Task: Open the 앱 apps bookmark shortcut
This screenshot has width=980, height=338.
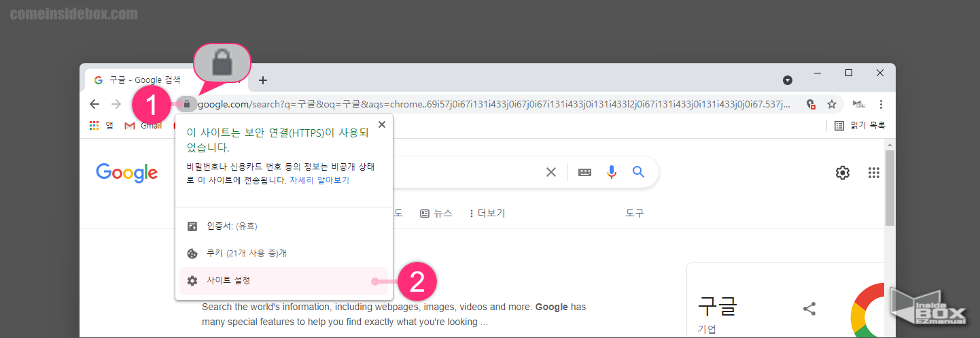Action: pyautogui.click(x=101, y=125)
